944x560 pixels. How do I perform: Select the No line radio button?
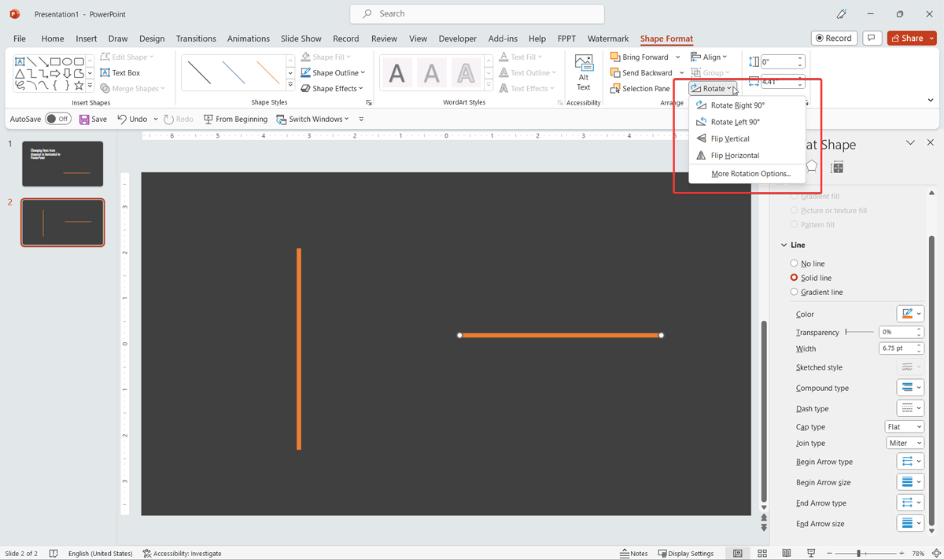(x=795, y=263)
